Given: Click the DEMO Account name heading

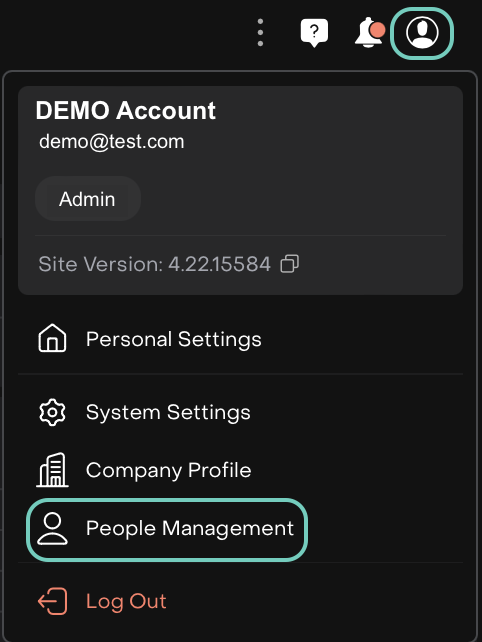Looking at the screenshot, I should tap(125, 111).
